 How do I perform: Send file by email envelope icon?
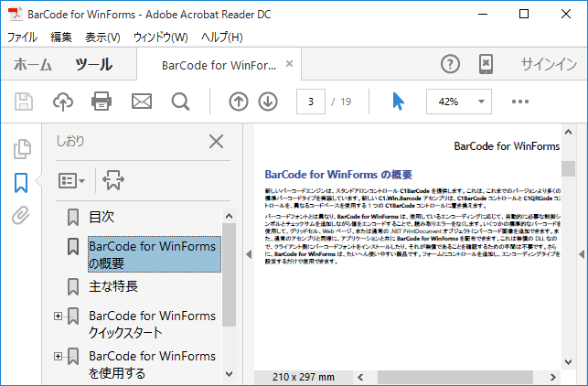(141, 102)
